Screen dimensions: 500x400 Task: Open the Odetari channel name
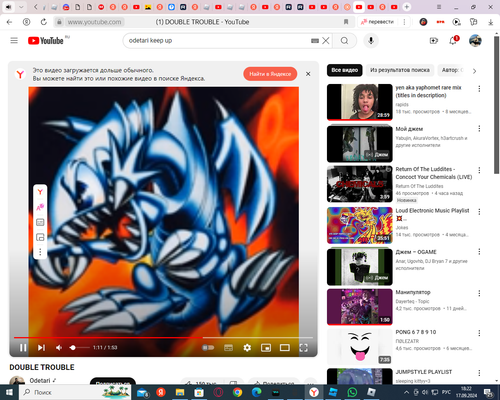(40, 381)
